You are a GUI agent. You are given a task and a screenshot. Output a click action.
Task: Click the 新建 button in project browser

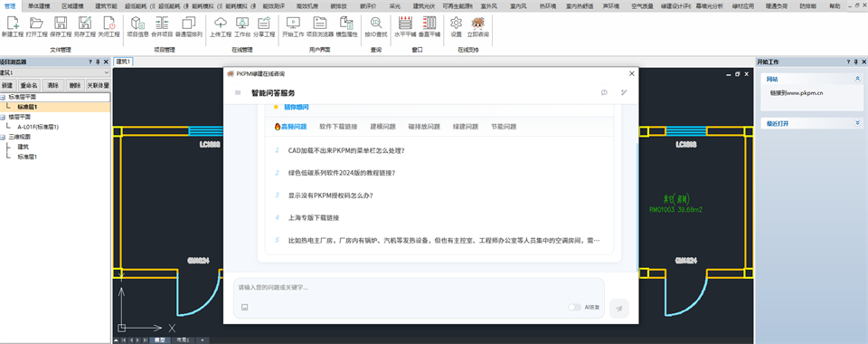point(6,85)
